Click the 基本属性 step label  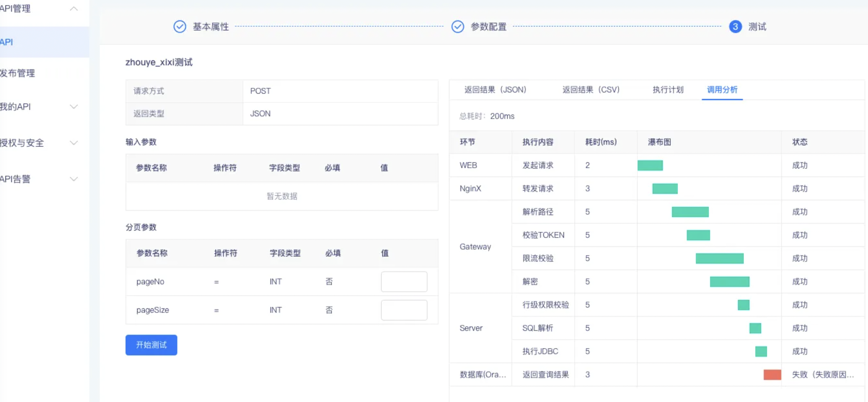coord(211,27)
